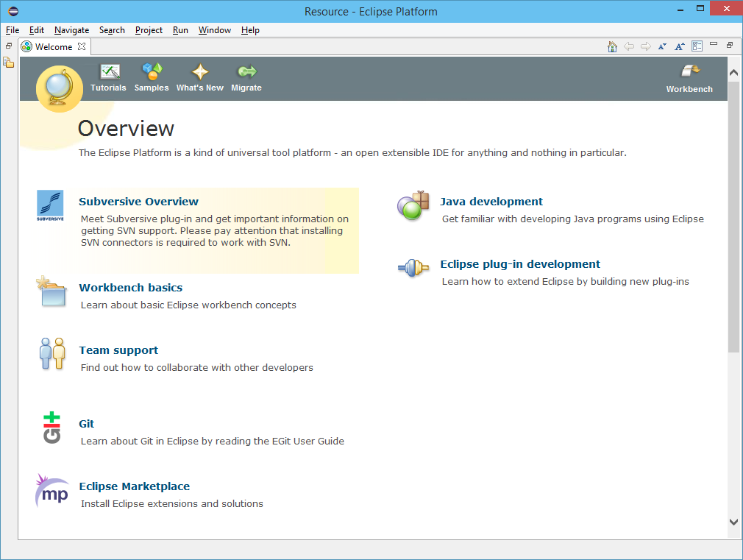This screenshot has height=560, width=743.
Task: Open the Edit menu
Action: pos(37,30)
